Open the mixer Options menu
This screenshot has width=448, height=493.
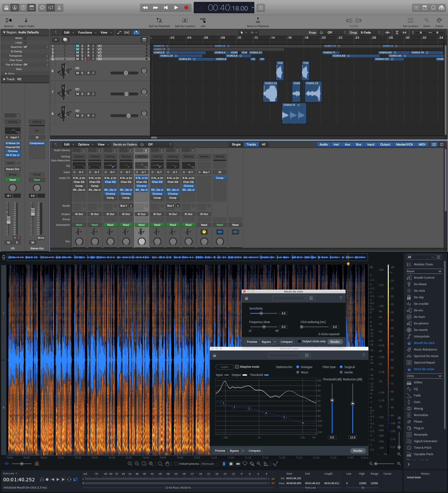click(x=86, y=145)
